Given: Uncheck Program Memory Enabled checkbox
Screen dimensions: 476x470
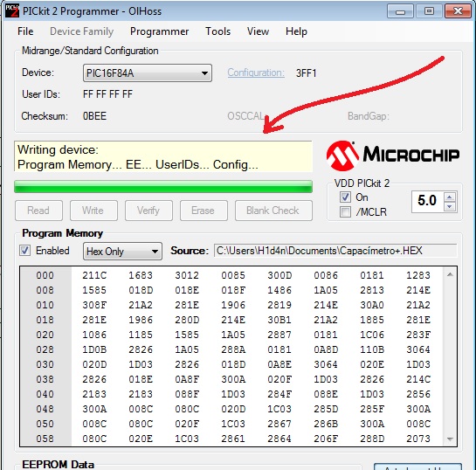Looking at the screenshot, I should [x=25, y=251].
